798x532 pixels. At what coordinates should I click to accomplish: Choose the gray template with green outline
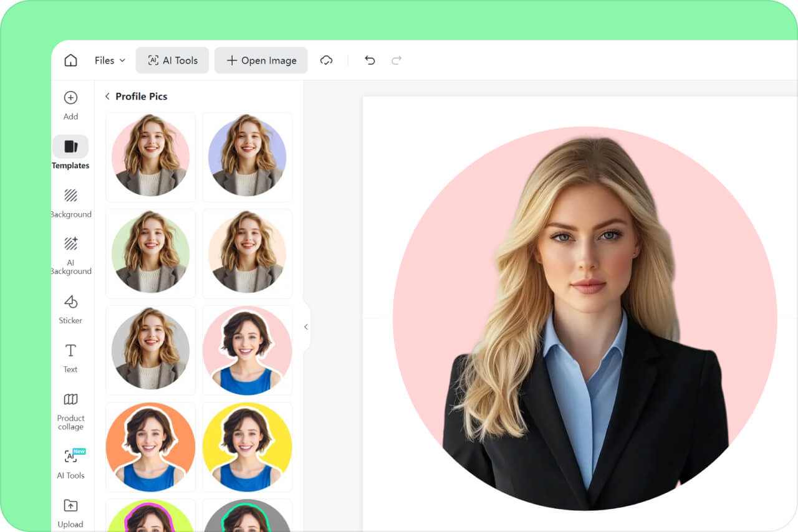[x=247, y=515]
